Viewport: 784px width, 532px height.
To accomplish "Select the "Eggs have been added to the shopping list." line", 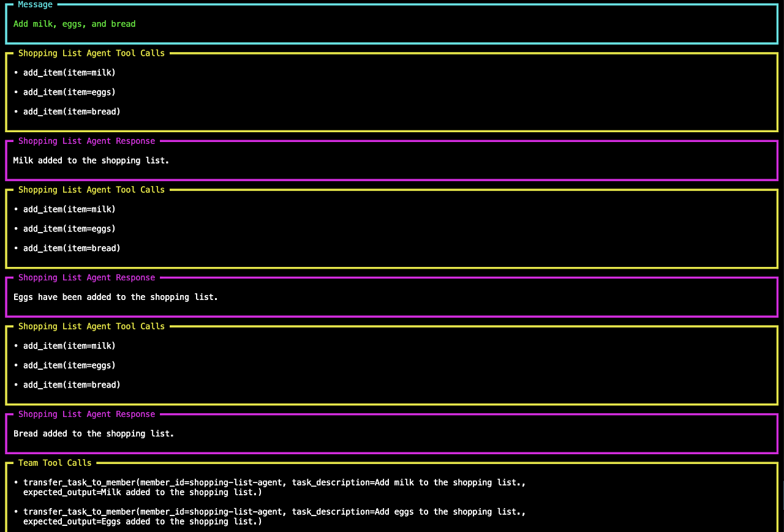I will [116, 297].
